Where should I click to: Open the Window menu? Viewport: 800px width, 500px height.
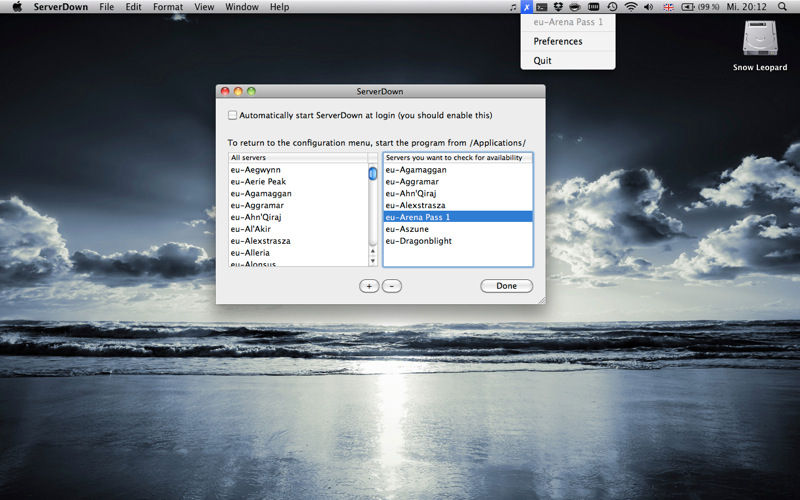tap(242, 7)
